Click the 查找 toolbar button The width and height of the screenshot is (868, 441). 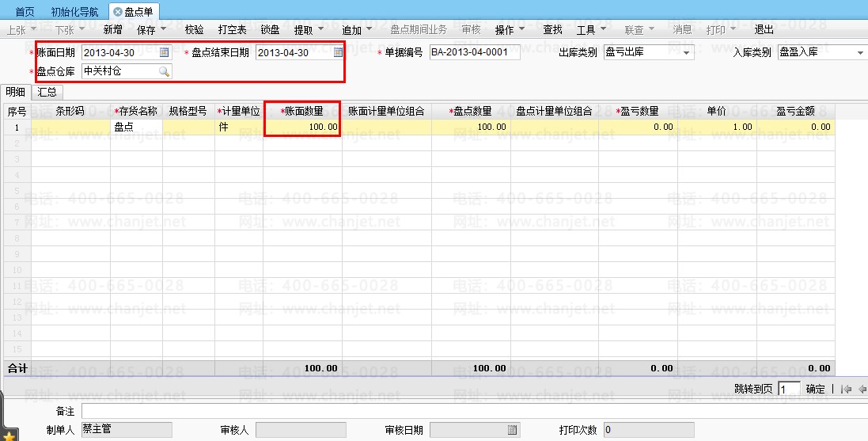(x=552, y=29)
